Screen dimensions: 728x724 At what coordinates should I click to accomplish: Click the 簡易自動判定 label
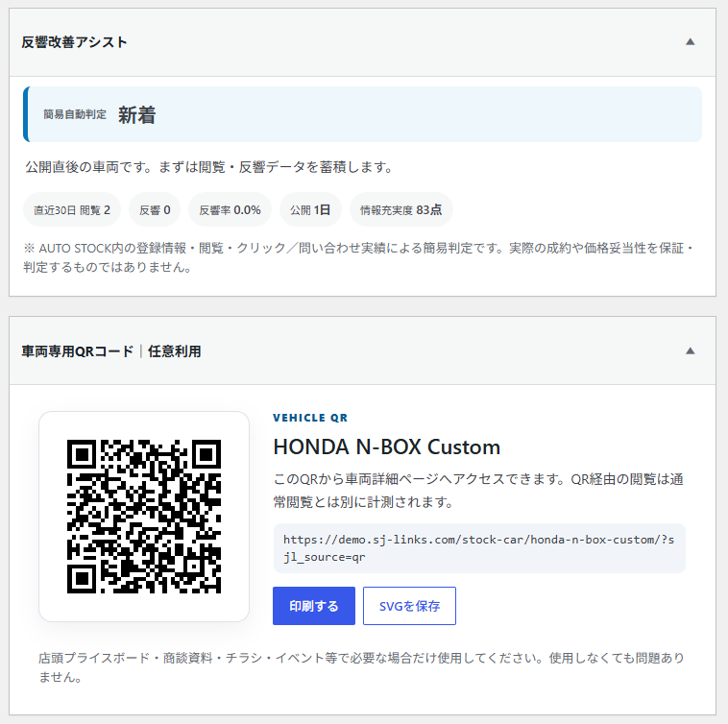(75, 114)
